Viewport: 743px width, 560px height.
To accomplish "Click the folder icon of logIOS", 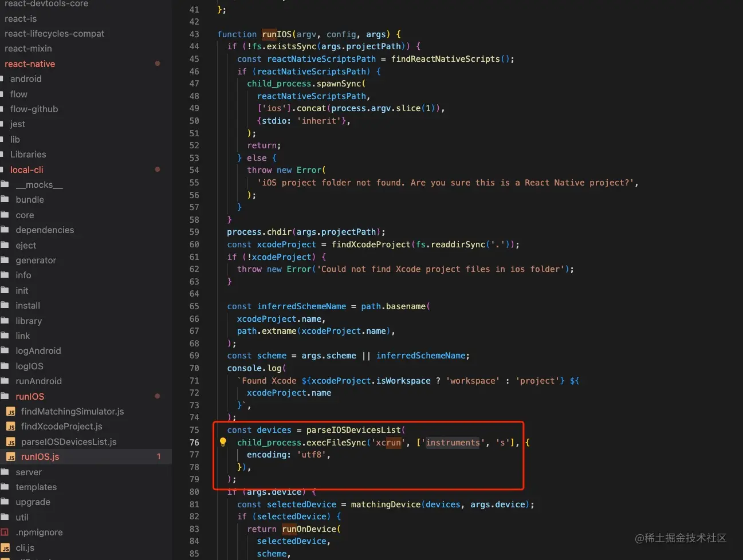I will coord(5,366).
